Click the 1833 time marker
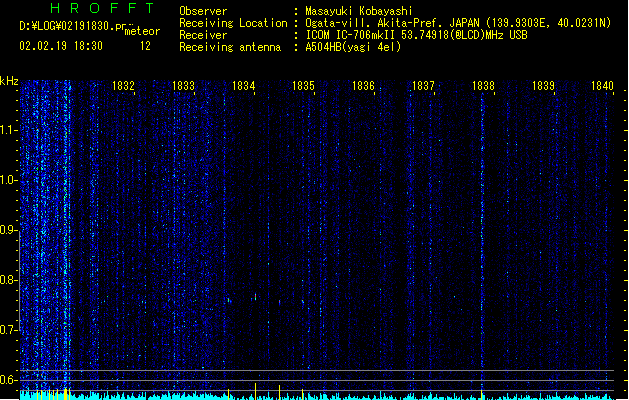 tap(183, 86)
